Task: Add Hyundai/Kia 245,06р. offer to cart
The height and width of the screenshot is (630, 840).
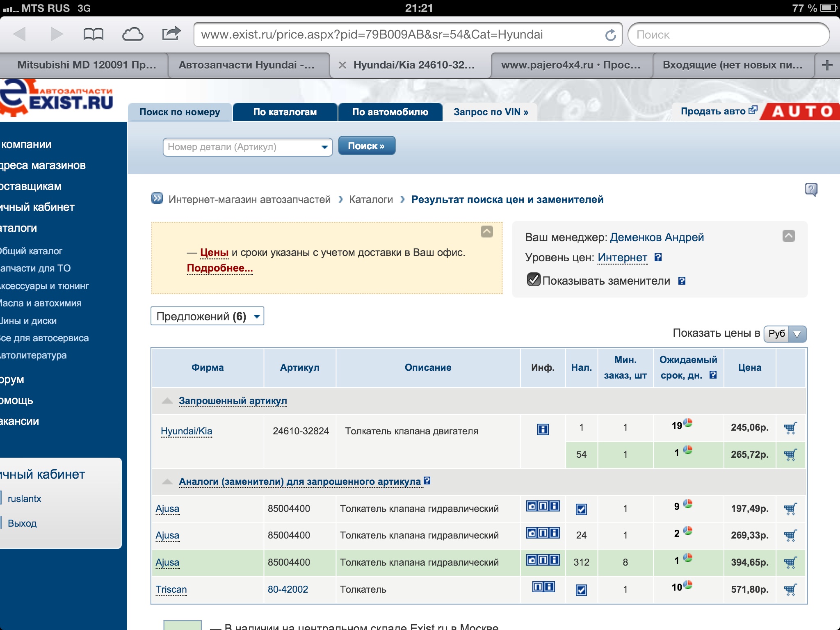Action: click(x=790, y=428)
